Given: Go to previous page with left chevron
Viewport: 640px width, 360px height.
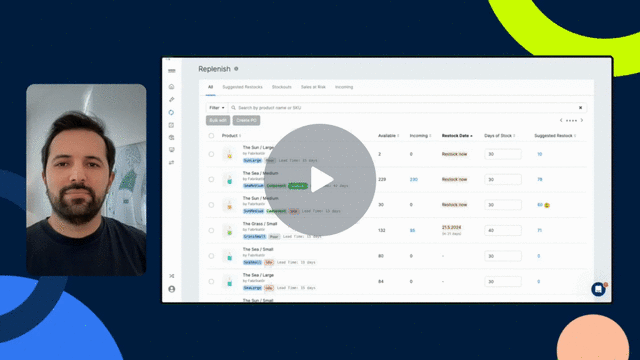Looking at the screenshot, I should point(561,120).
